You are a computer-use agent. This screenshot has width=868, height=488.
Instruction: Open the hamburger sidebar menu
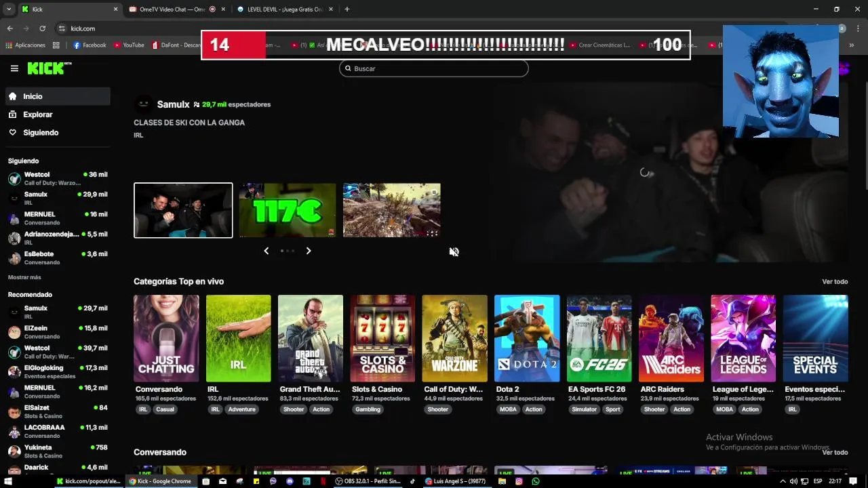14,68
